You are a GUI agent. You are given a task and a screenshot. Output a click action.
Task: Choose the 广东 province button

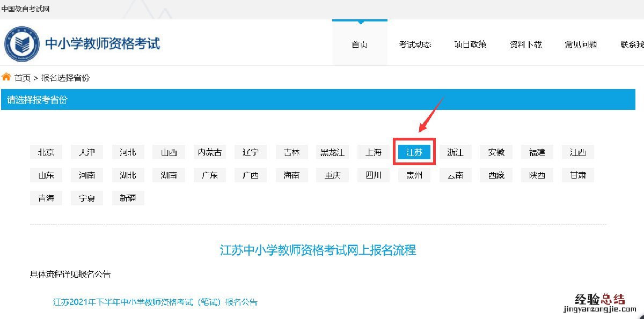pyautogui.click(x=210, y=175)
